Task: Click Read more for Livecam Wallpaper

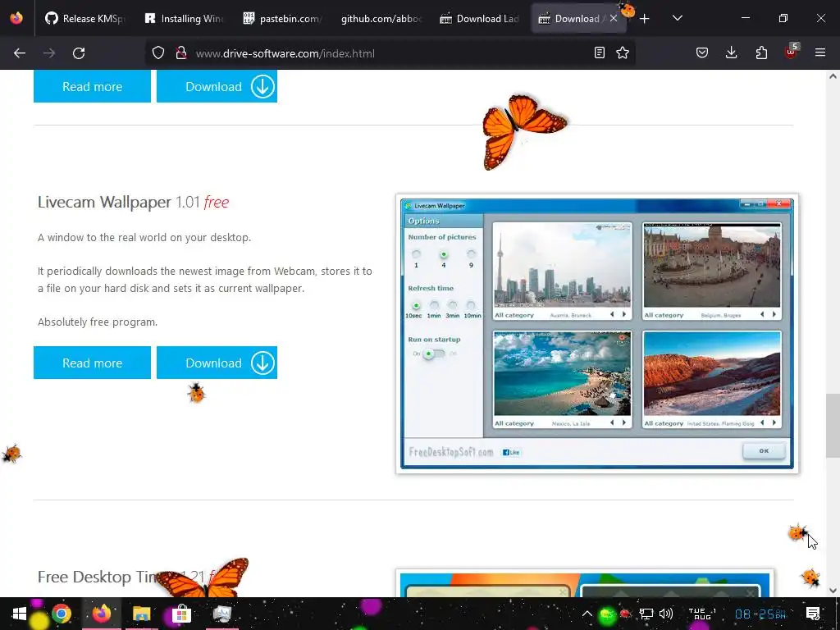Action: pos(92,363)
